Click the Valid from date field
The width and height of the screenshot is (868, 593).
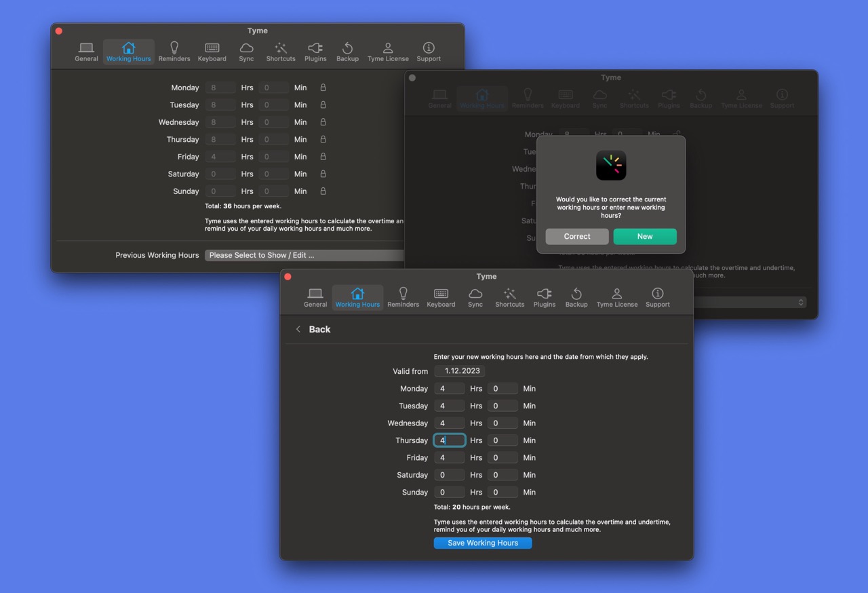point(460,371)
